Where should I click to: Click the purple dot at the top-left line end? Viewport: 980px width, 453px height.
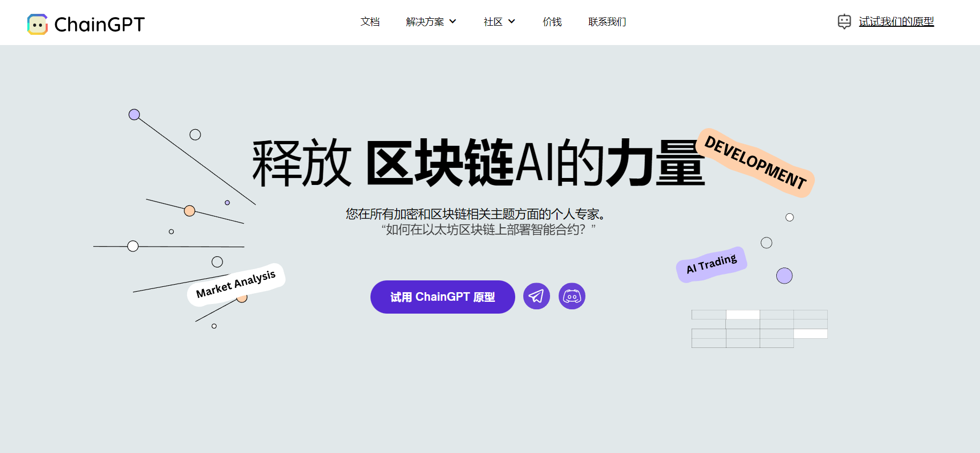point(134,114)
